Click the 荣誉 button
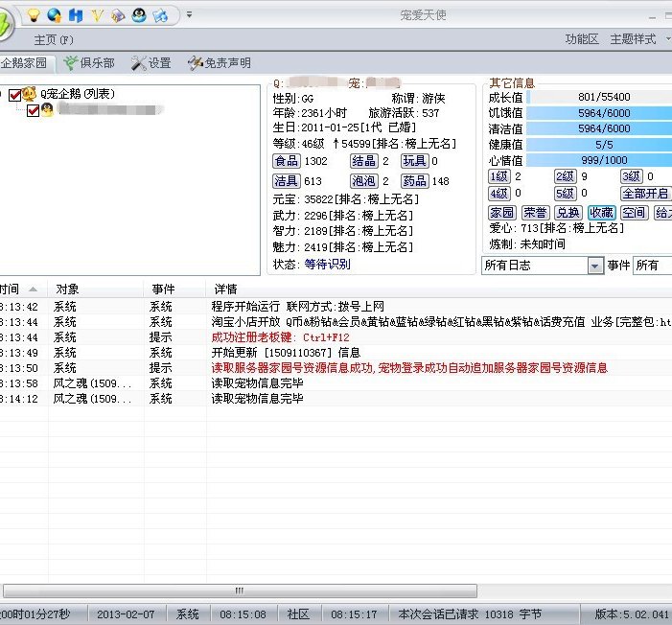Viewport: 672px width, 625px height. point(535,213)
